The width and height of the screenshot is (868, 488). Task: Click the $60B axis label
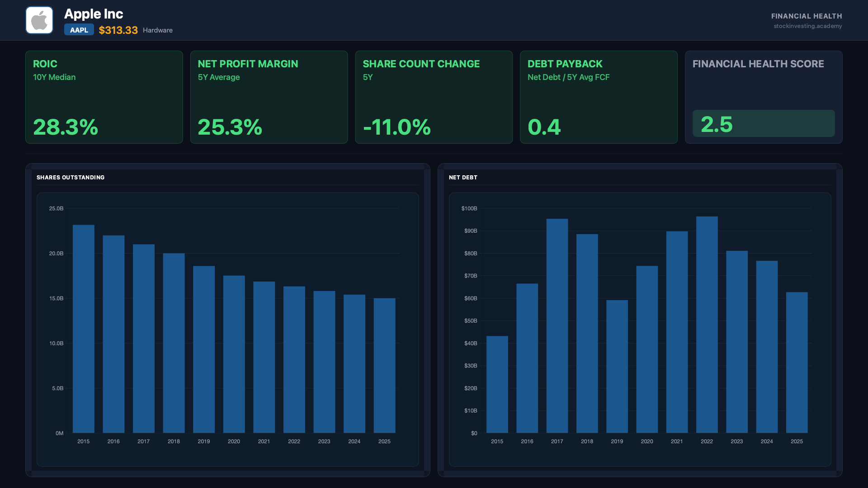[471, 299]
